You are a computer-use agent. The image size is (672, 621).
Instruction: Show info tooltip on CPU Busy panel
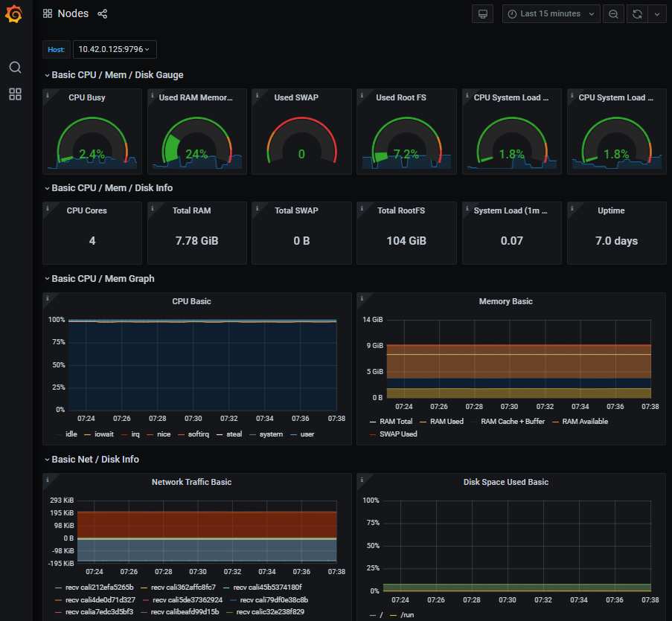tap(48, 95)
